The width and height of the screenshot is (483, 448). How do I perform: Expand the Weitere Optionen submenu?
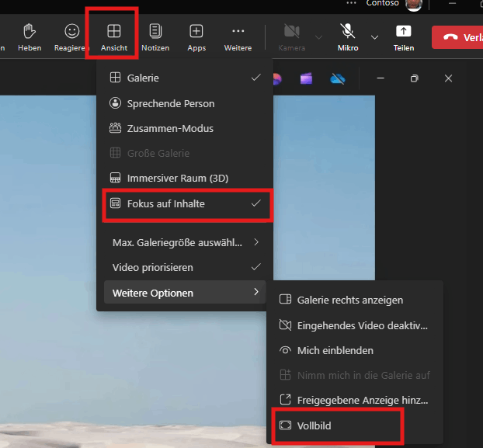point(185,293)
